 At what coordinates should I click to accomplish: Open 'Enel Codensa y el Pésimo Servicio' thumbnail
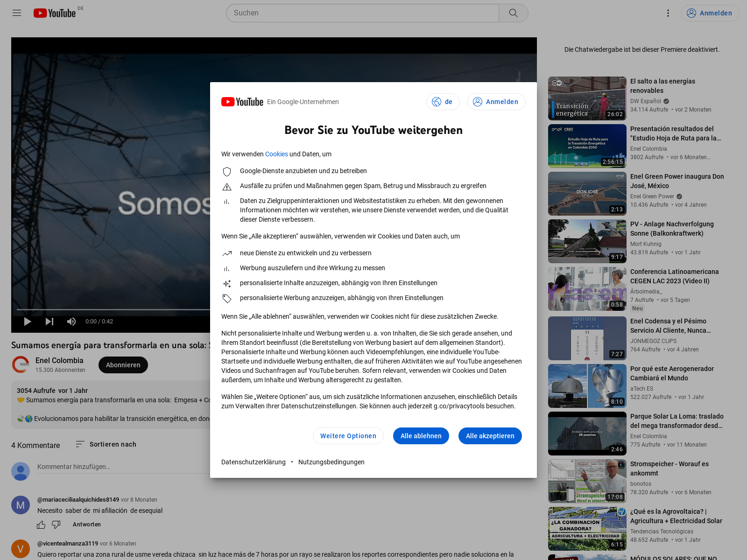(587, 338)
